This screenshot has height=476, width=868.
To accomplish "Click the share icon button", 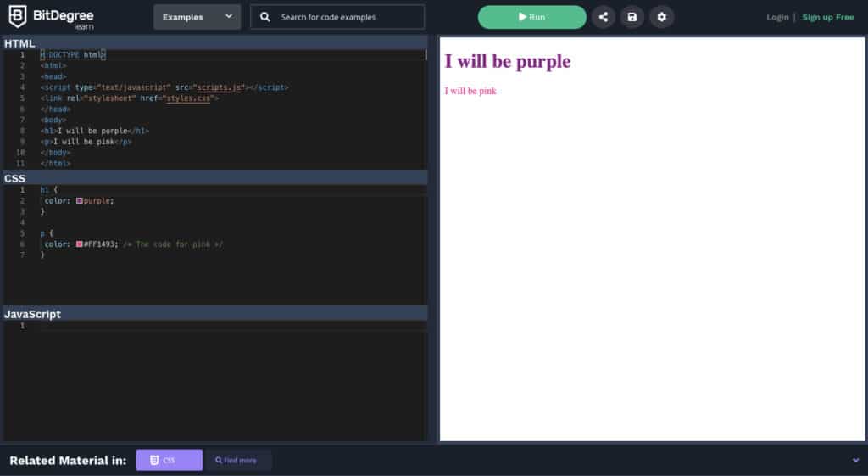I will tap(603, 17).
